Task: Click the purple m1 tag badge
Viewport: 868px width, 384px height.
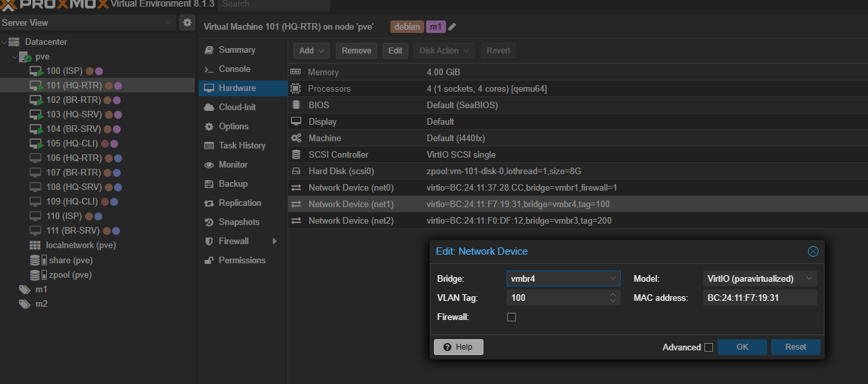Action: click(435, 27)
